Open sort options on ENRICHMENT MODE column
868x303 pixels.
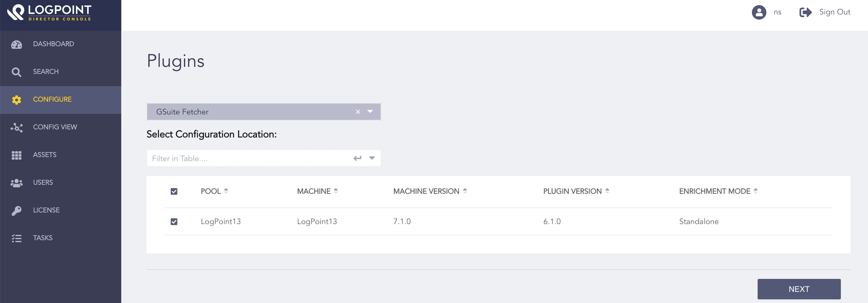pyautogui.click(x=756, y=191)
